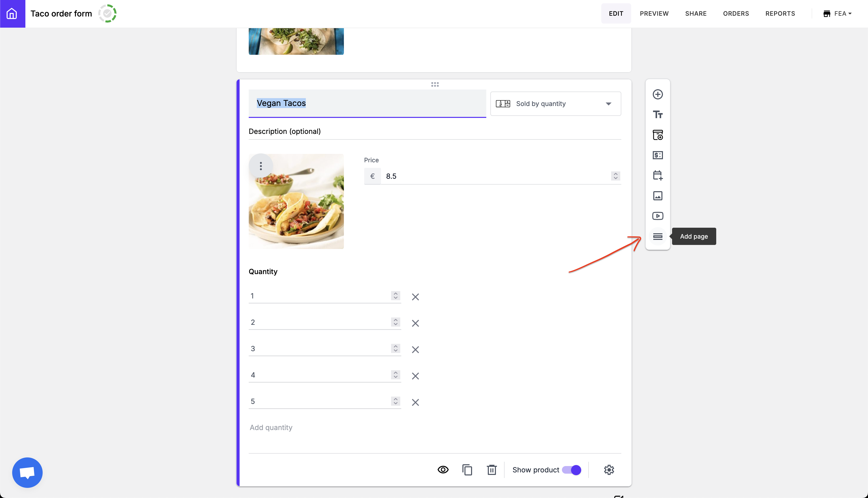The image size is (868, 498).
Task: Preview product with the eye icon
Action: [x=443, y=470]
